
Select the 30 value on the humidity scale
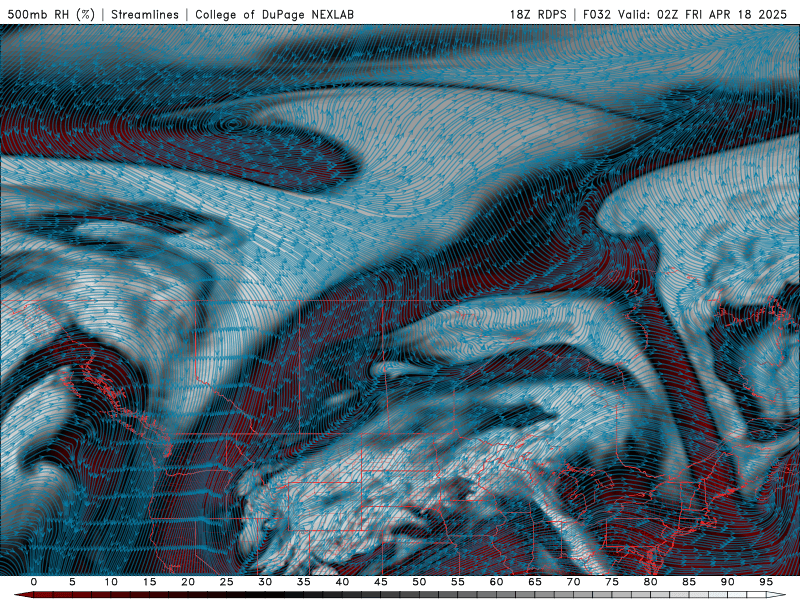pyautogui.click(x=265, y=582)
